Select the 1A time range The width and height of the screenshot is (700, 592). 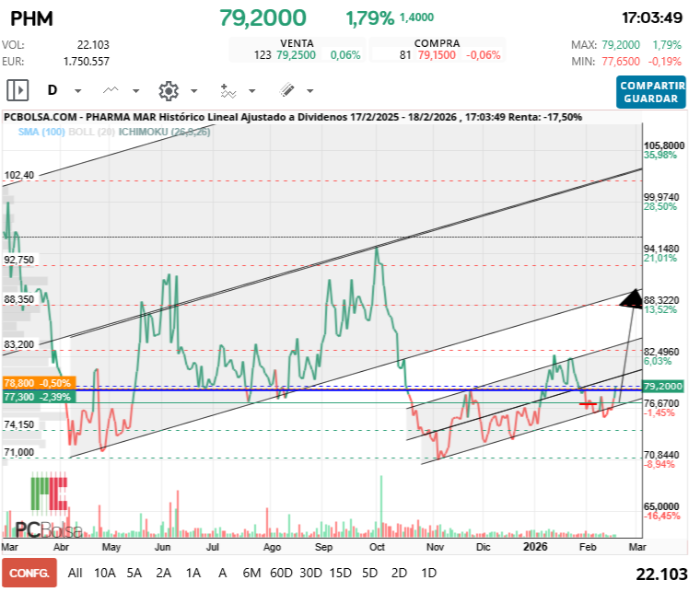(193, 573)
